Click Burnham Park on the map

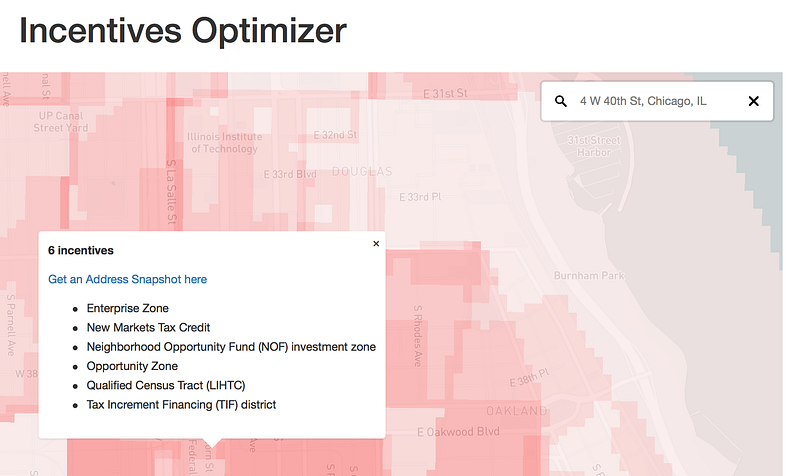[589, 275]
